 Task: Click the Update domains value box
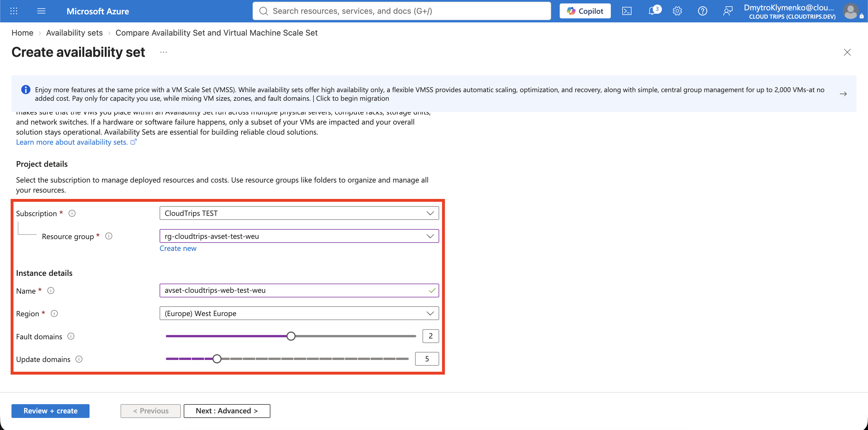427,359
